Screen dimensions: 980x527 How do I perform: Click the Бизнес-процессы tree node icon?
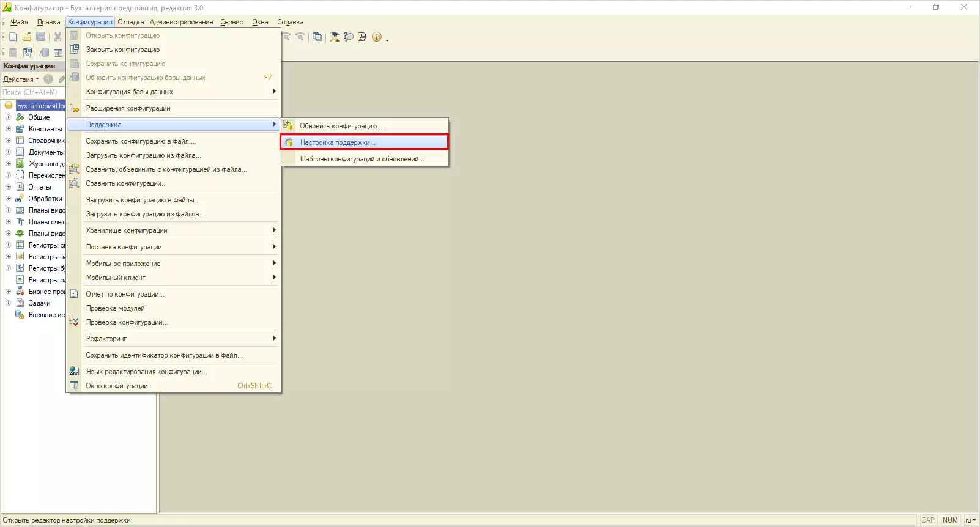pos(20,292)
